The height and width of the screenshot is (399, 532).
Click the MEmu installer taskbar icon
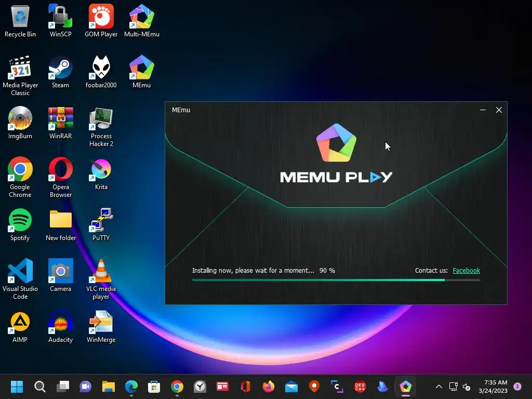point(406,387)
